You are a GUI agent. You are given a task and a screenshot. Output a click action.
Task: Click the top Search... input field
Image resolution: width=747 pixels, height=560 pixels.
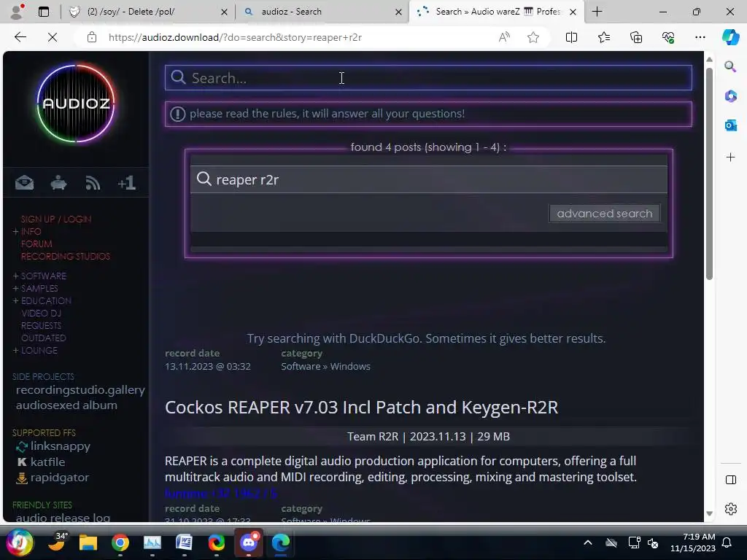coord(428,77)
